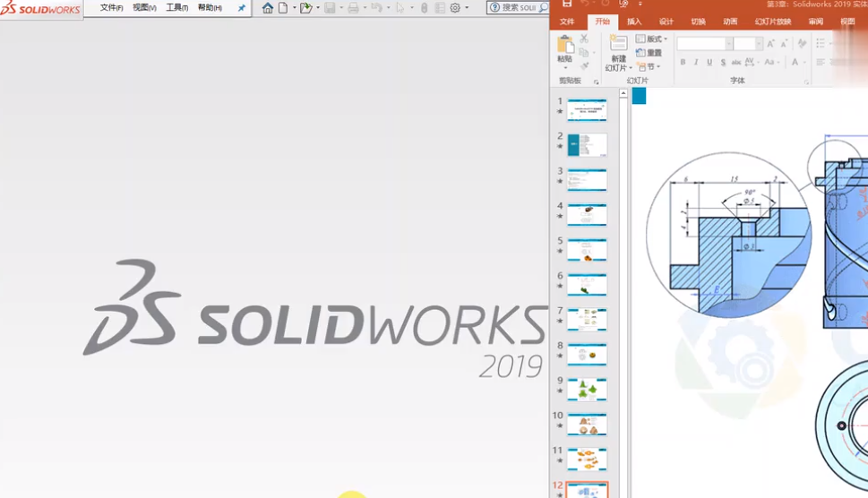Copy selection in PowerPoint ribbon
Image resolution: width=868 pixels, height=498 pixels.
pyautogui.click(x=583, y=53)
